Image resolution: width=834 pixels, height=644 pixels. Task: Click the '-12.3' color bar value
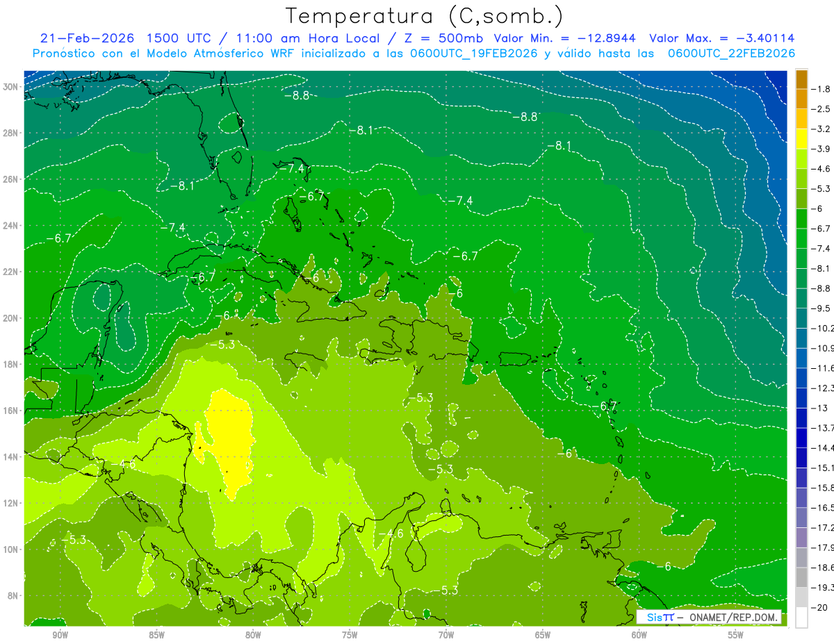[823, 388]
